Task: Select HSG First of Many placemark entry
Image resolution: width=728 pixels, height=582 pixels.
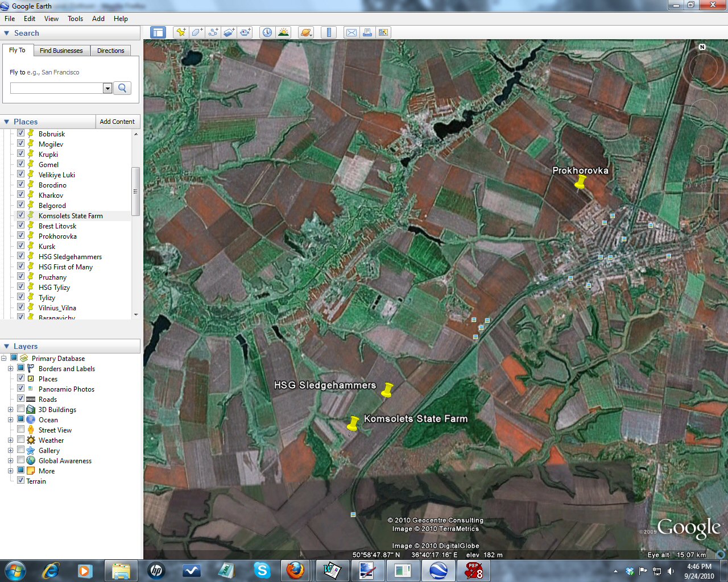Action: (65, 267)
